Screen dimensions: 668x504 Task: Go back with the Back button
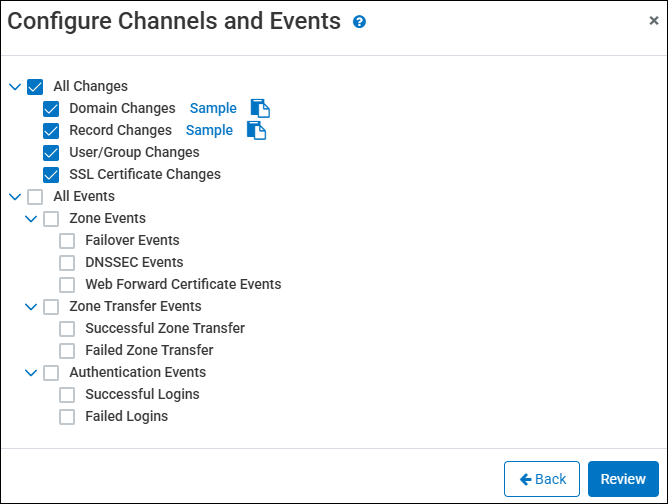tap(542, 479)
